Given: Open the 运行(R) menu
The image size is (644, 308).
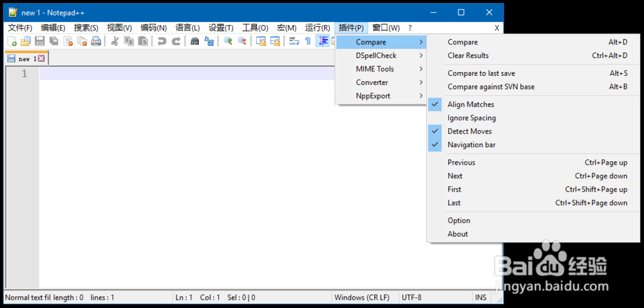Looking at the screenshot, I should tap(317, 28).
